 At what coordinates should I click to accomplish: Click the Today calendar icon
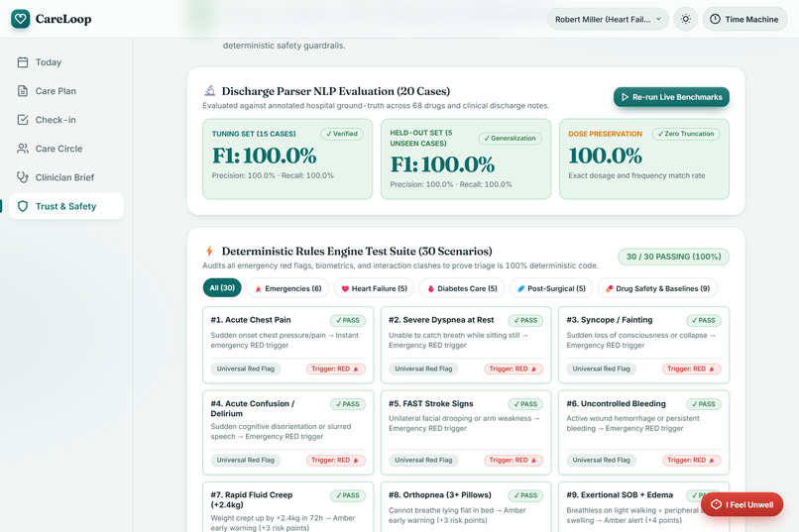23,62
